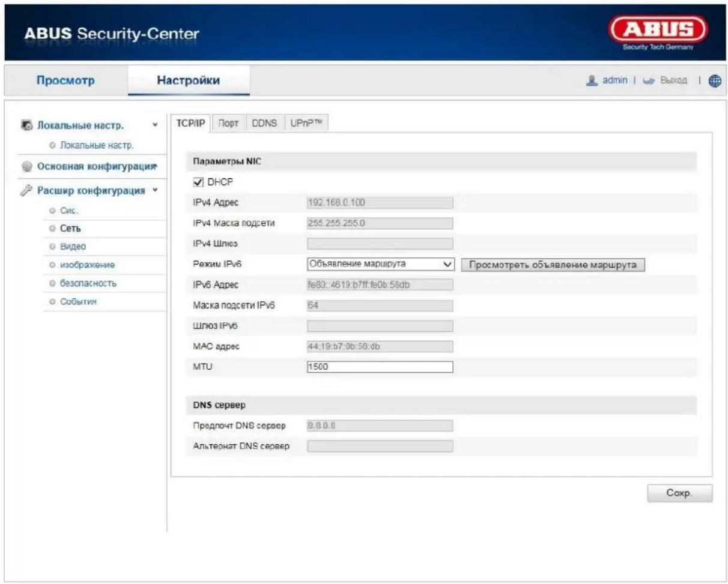The image size is (728, 584).
Task: Open the Режим IPv6 dropdown
Action: click(x=380, y=265)
